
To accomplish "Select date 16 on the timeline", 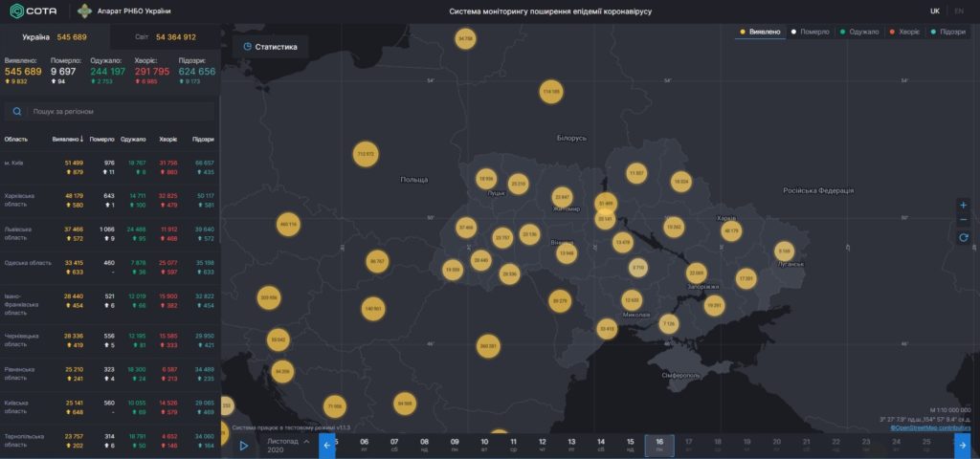I will 659,446.
